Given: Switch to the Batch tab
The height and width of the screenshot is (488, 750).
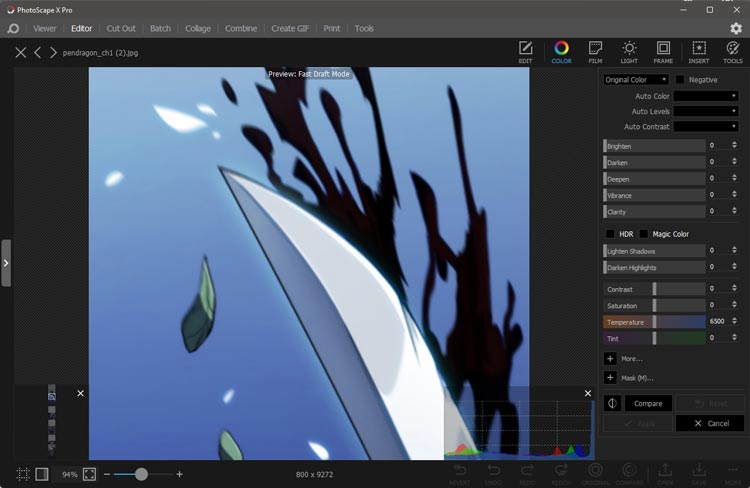Looking at the screenshot, I should (x=160, y=28).
